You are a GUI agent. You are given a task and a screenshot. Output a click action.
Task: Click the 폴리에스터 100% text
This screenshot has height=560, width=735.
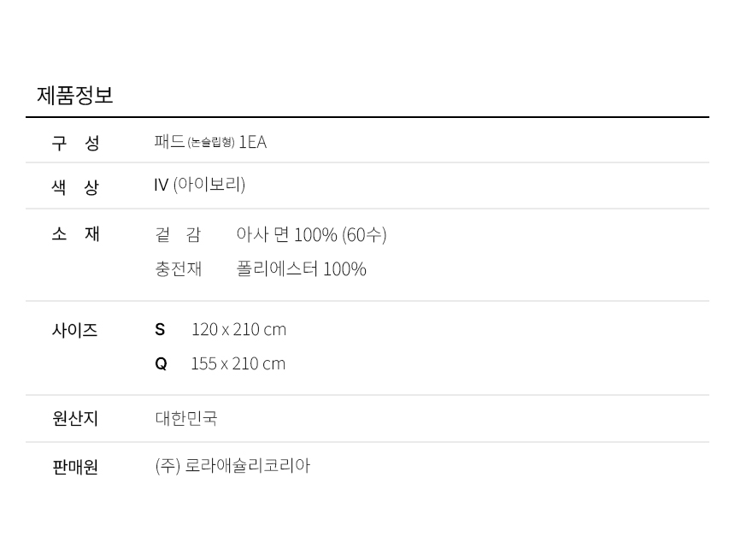point(301,269)
